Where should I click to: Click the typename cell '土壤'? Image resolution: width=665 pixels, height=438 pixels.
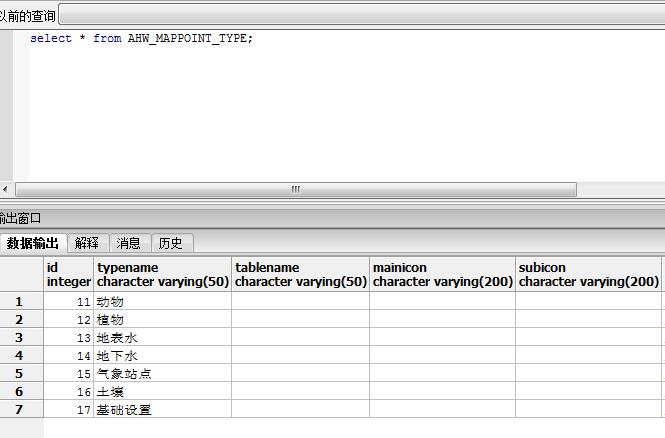(162, 391)
